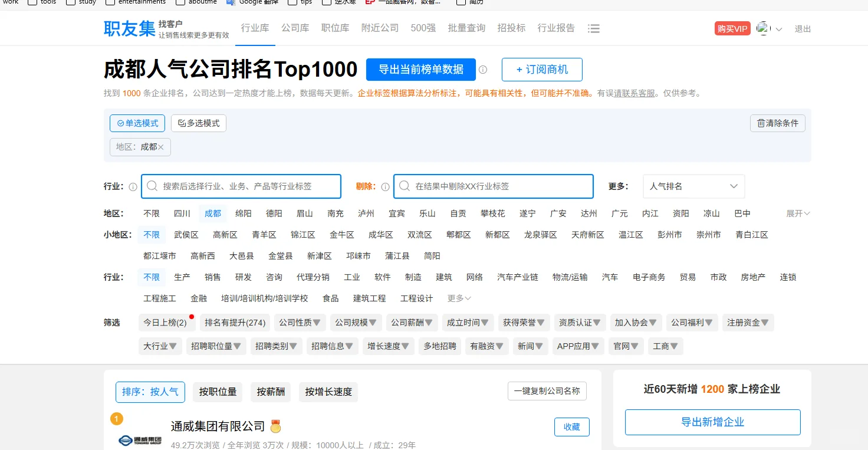Viewport: 868px width, 450px height.
Task: Click 导出当前榜单数据 button
Action: click(421, 70)
